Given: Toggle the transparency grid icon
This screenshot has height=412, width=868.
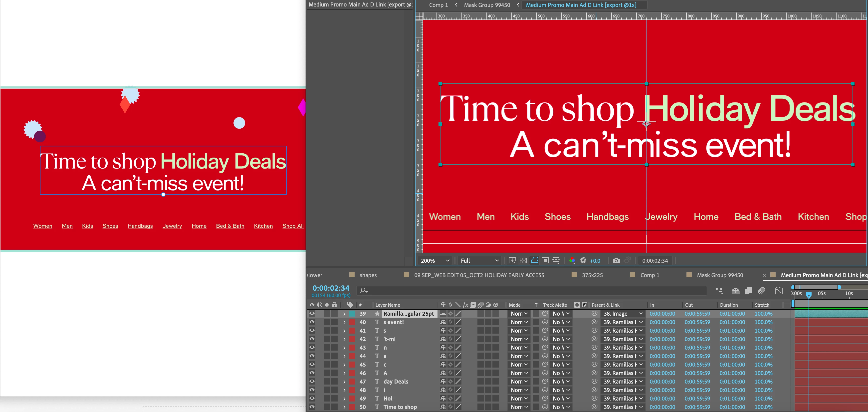Looking at the screenshot, I should 523,260.
